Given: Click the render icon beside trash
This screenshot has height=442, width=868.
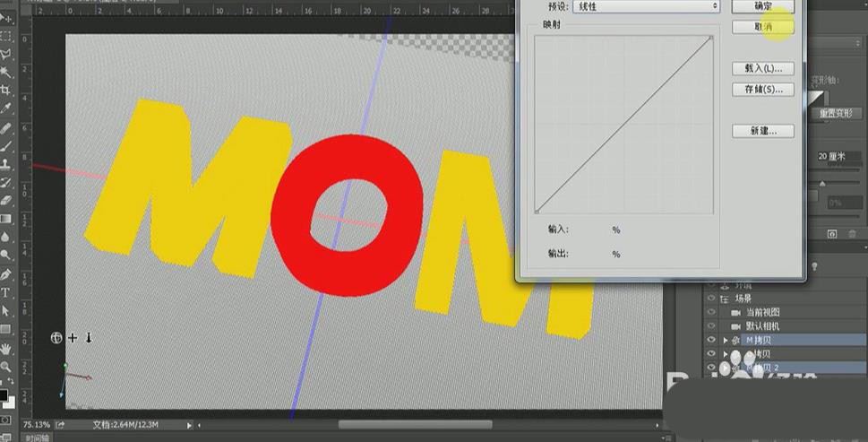Looking at the screenshot, I should click(x=832, y=234).
